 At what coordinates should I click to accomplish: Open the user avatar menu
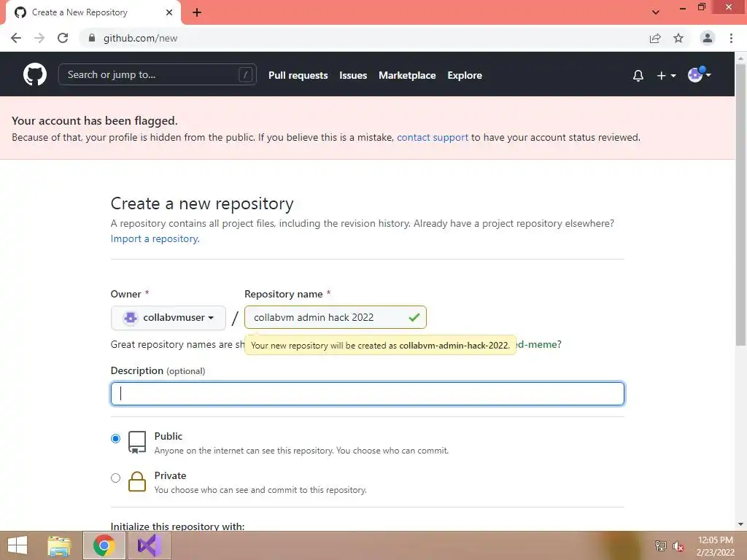(699, 75)
